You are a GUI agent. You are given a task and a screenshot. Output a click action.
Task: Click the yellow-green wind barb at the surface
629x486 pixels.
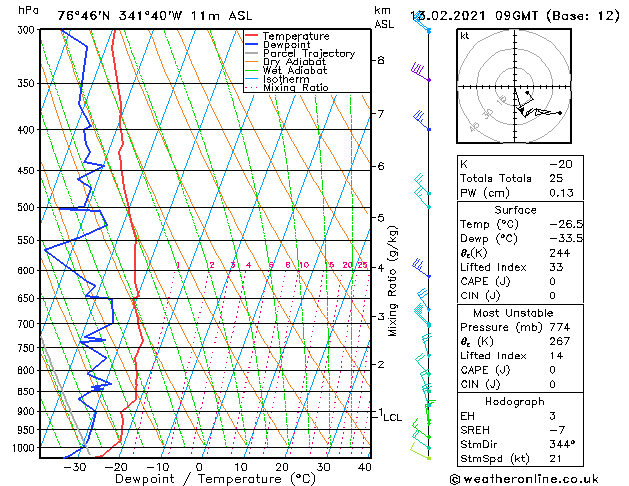point(420,451)
